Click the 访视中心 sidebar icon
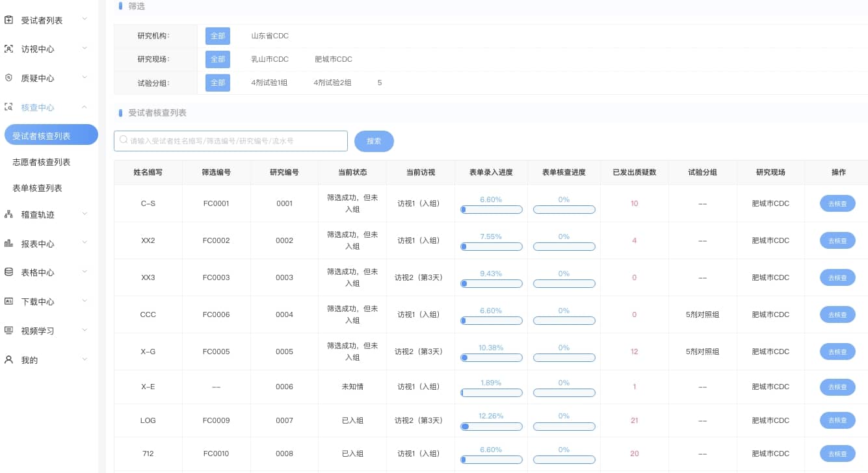 [x=8, y=49]
